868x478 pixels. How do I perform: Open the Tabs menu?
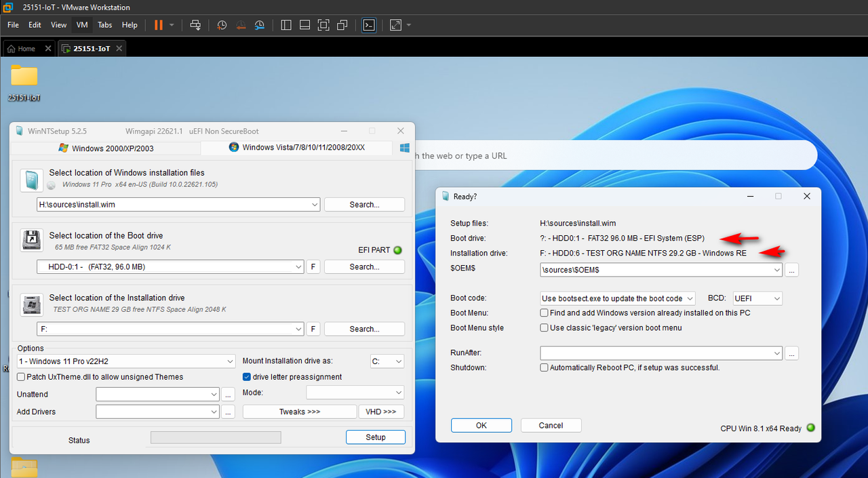pyautogui.click(x=104, y=25)
